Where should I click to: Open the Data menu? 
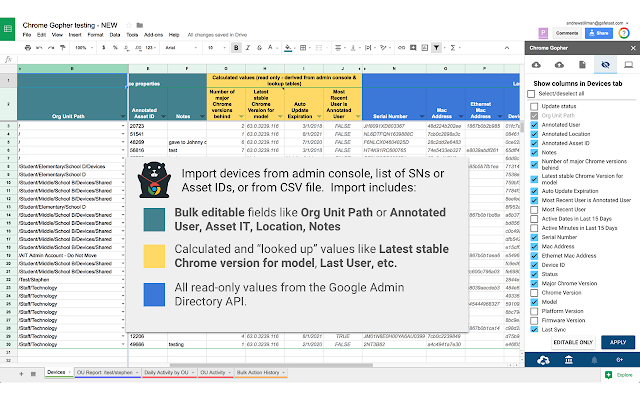(x=115, y=35)
